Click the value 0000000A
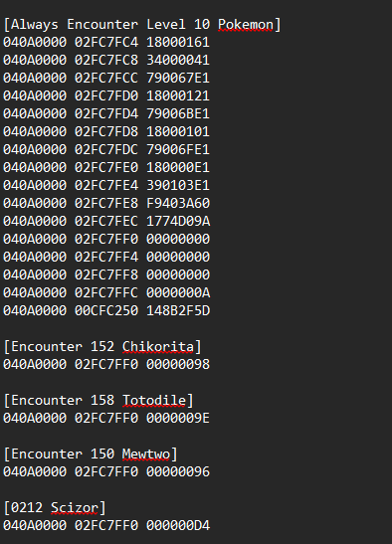This screenshot has height=544, width=392. point(178,292)
